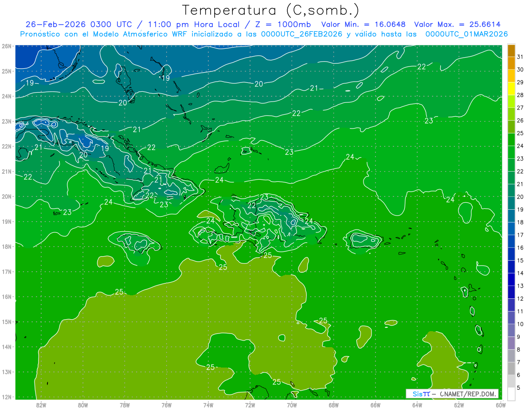Click the color scale label "5"

(x=519, y=388)
